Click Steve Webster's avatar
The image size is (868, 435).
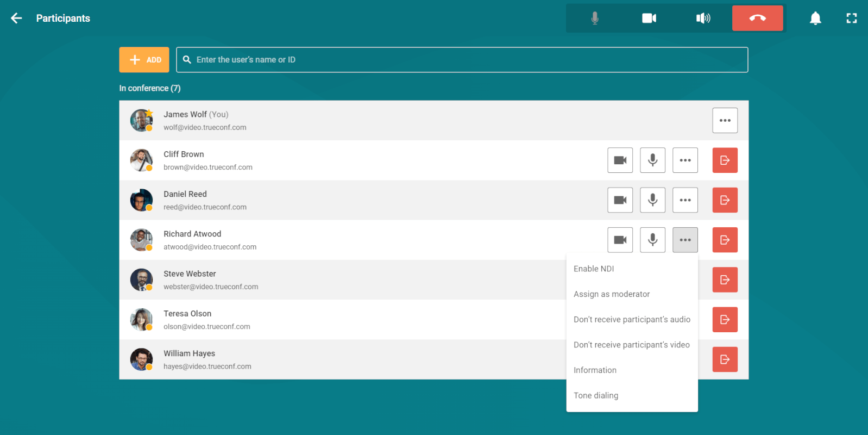tap(141, 279)
